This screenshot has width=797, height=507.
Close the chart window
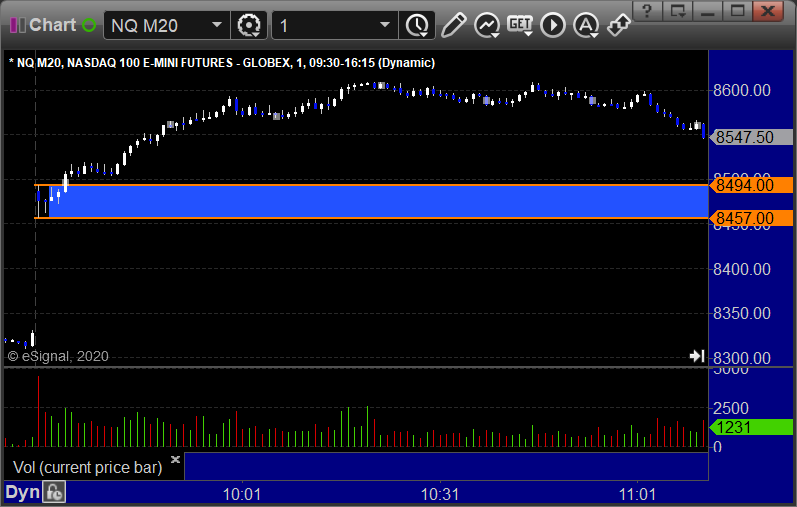(768, 11)
